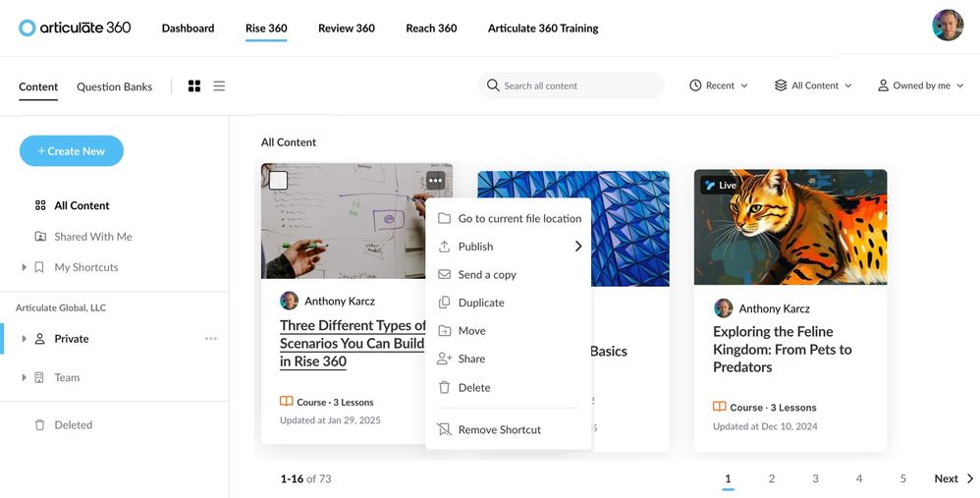
Task: Click the My Shortcuts bookmark icon
Action: pyautogui.click(x=39, y=267)
